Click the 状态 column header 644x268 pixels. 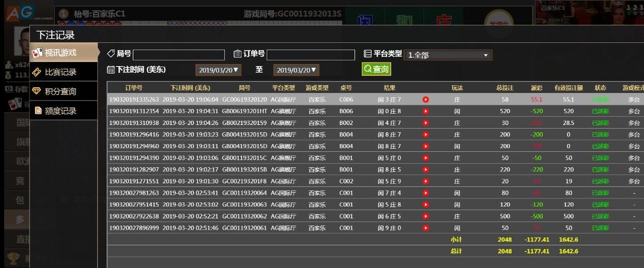600,88
